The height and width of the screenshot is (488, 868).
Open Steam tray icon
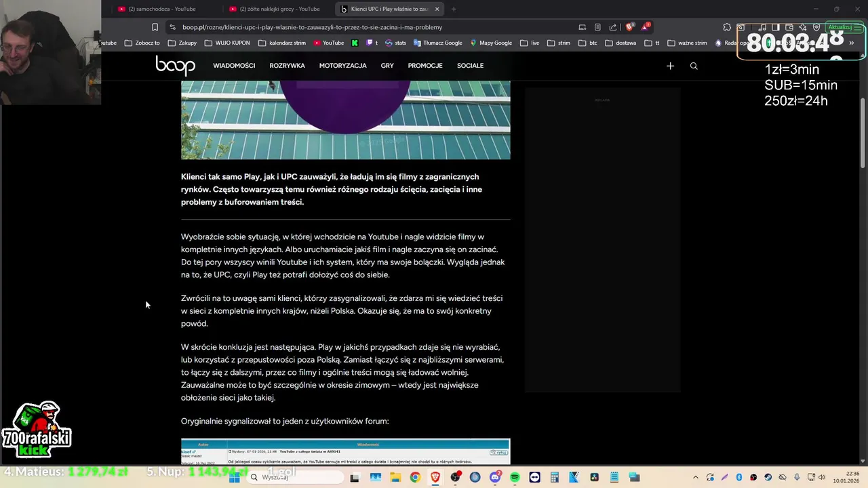click(768, 477)
